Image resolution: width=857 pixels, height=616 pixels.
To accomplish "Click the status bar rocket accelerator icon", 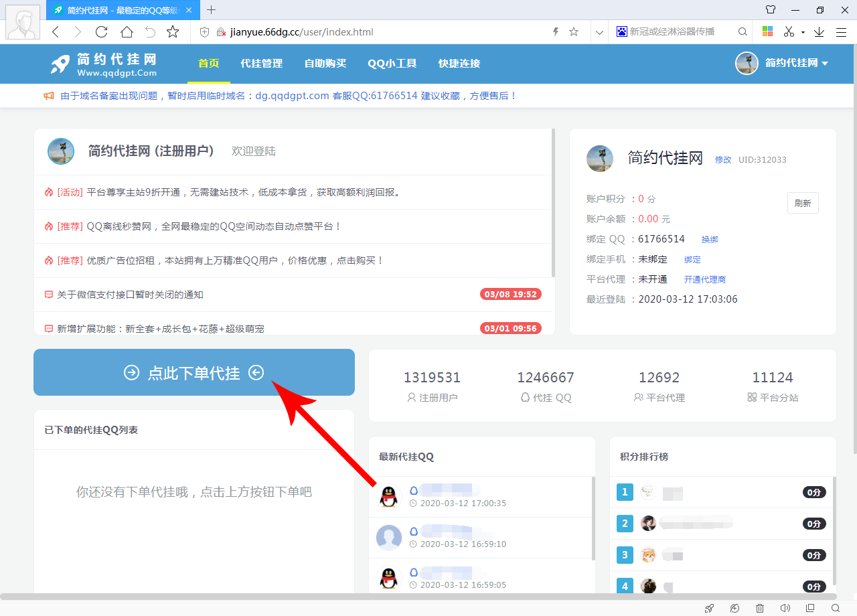I will (x=709, y=608).
